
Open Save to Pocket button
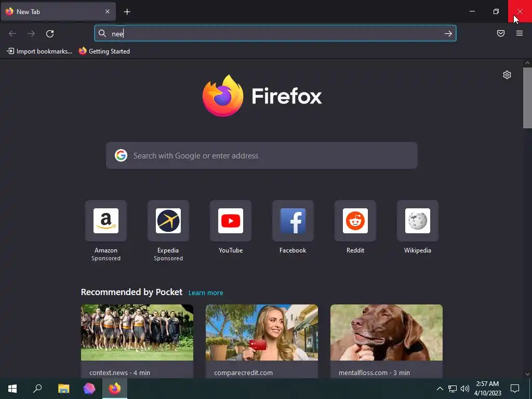pos(501,33)
